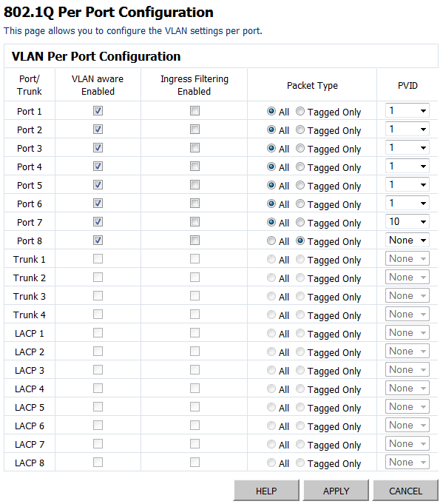Uncheck VLAN aware checkbox for Port 1
Viewport: 443px width, 504px height.
(98, 111)
